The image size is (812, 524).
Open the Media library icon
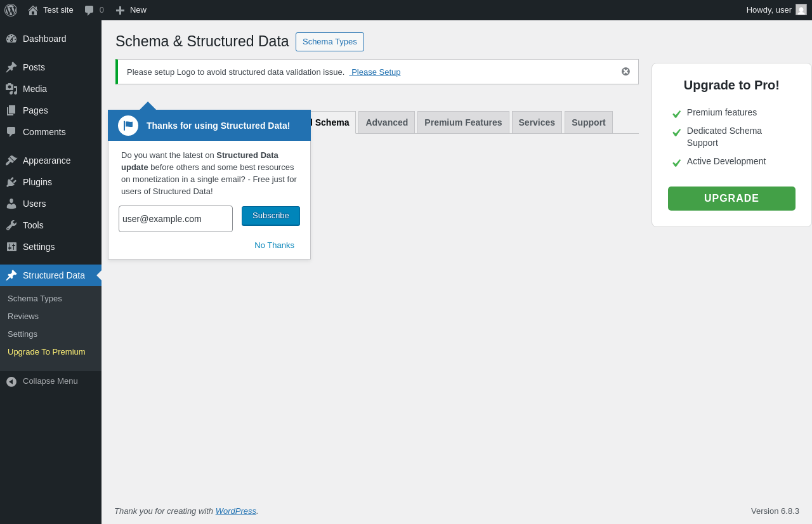[11, 89]
